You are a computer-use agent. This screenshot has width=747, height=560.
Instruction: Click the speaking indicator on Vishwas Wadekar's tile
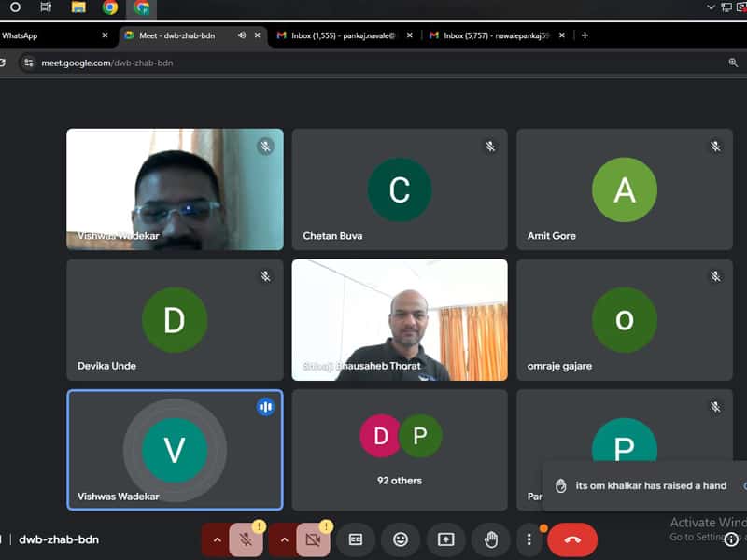pyautogui.click(x=265, y=407)
